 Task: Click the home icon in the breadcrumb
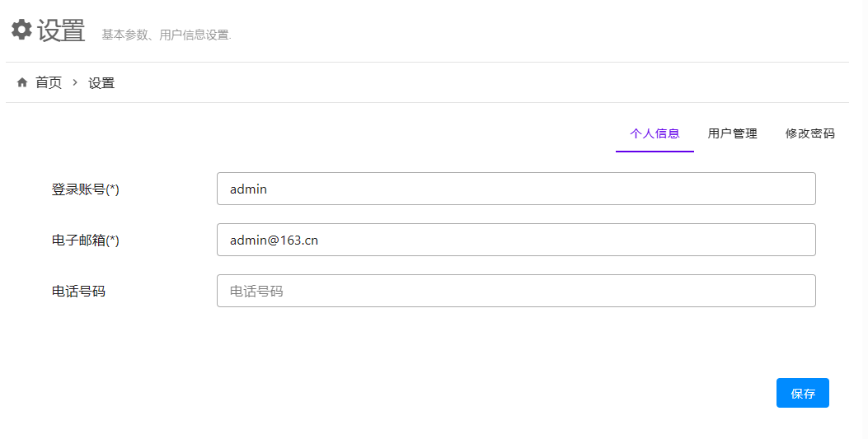point(22,82)
